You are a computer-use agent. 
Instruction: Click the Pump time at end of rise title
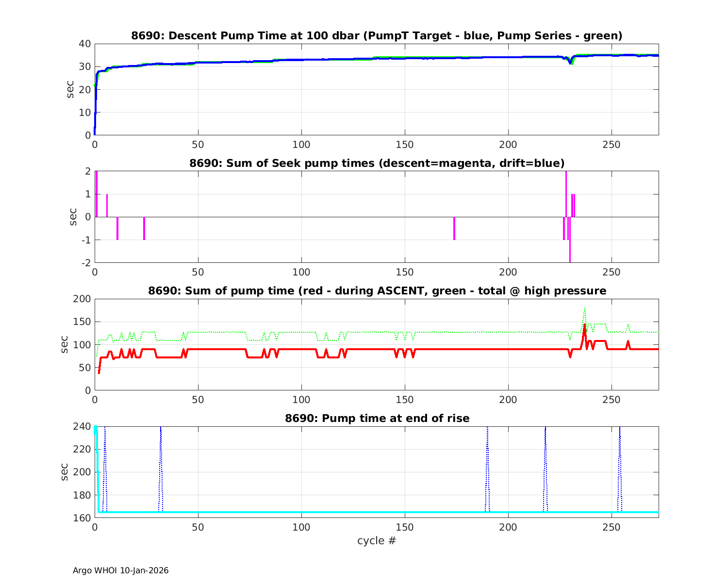[x=377, y=418]
